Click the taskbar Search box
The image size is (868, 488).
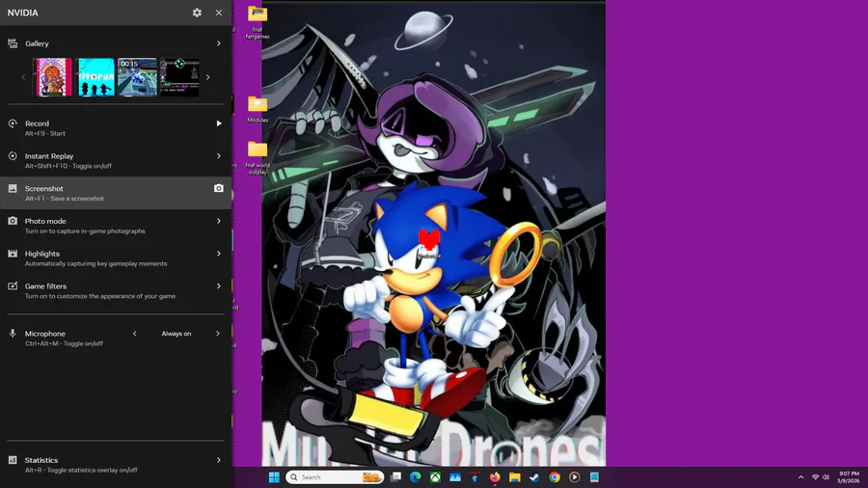tap(335, 477)
